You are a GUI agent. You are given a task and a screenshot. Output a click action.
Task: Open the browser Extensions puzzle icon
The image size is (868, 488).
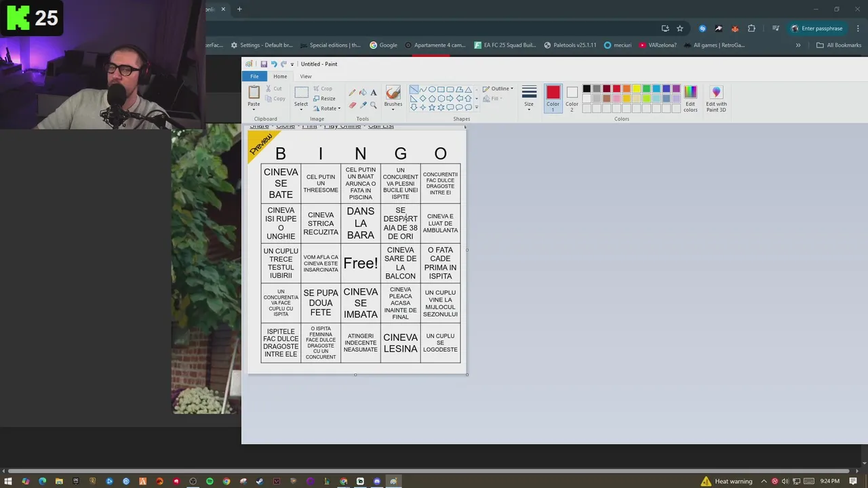751,28
